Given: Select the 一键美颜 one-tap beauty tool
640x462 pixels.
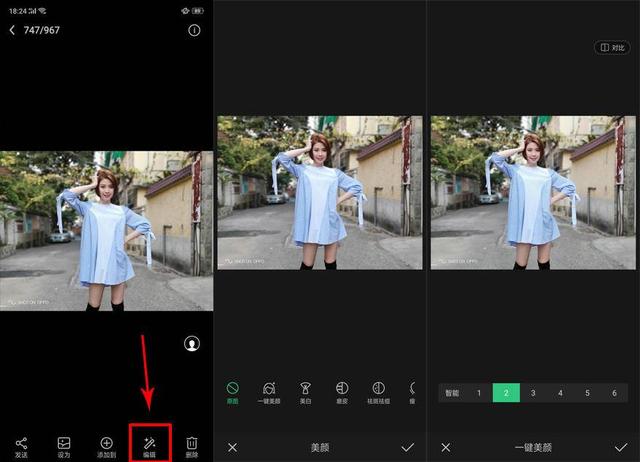Looking at the screenshot, I should (x=268, y=391).
